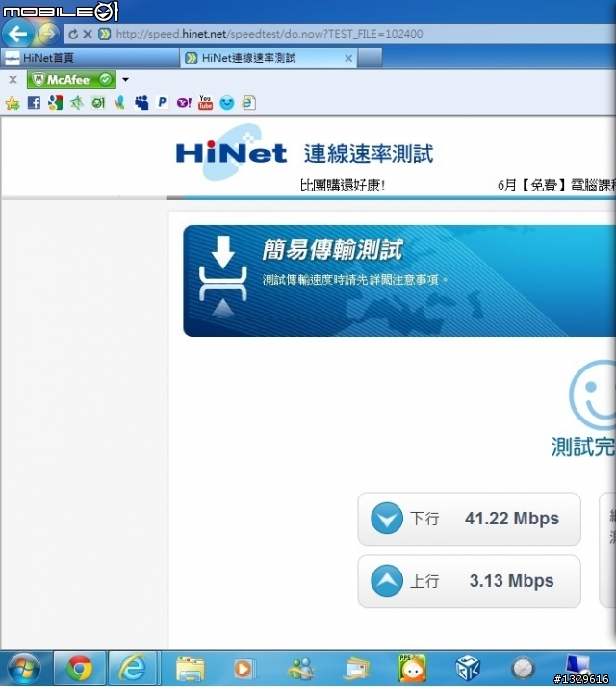Viewport: 616px width, 687px height.
Task: Open the blue smiley face bookmark icon
Action: coord(227,103)
